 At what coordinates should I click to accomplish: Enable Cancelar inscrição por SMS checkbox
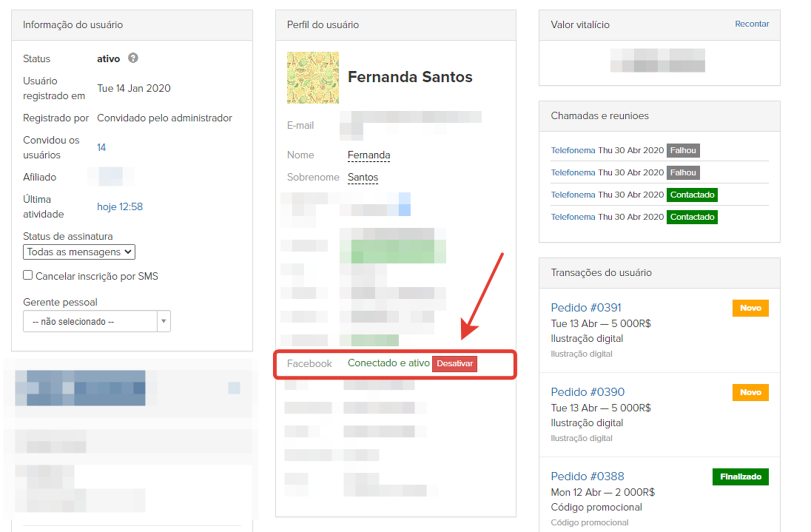pos(28,275)
